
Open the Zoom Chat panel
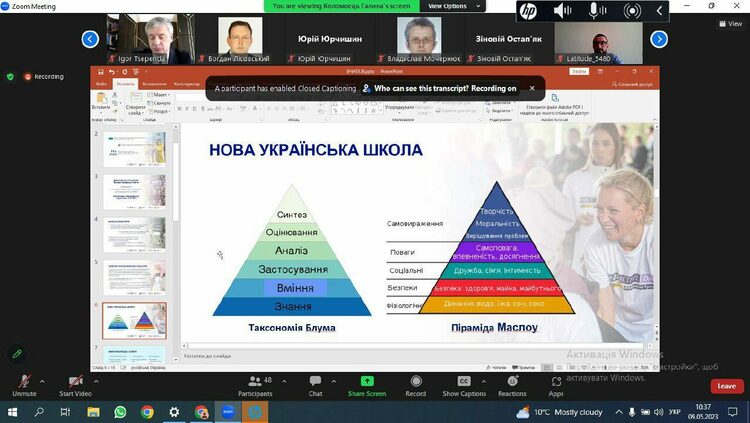click(315, 382)
